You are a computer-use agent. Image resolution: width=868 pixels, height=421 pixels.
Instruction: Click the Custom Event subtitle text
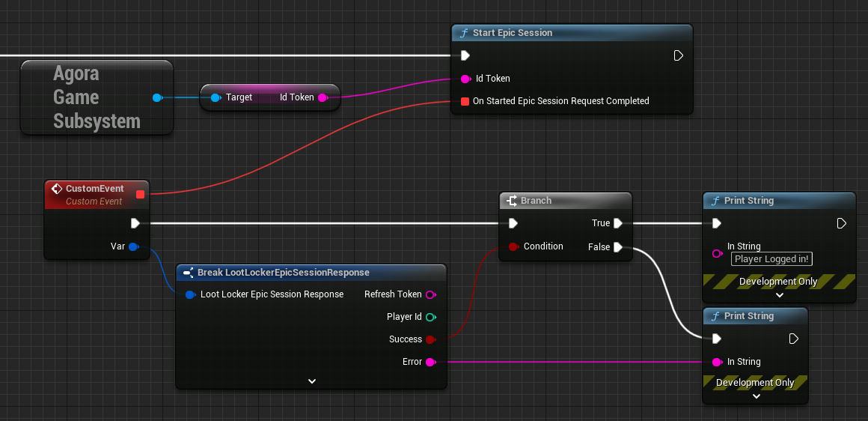94,202
